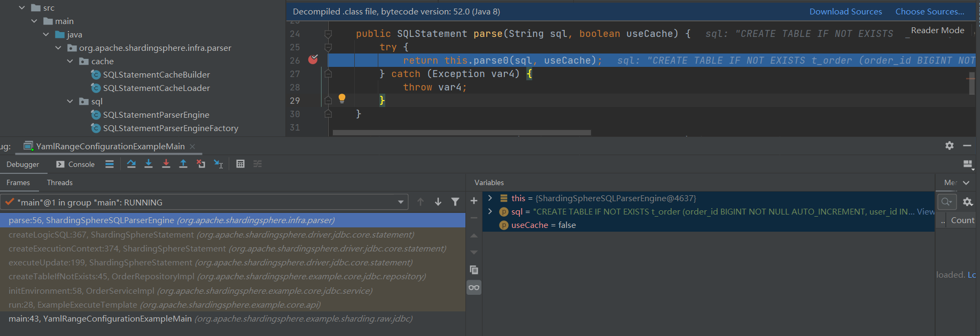Image resolution: width=980 pixels, height=336 pixels.
Task: Collapse the src folder
Action: 22,7
